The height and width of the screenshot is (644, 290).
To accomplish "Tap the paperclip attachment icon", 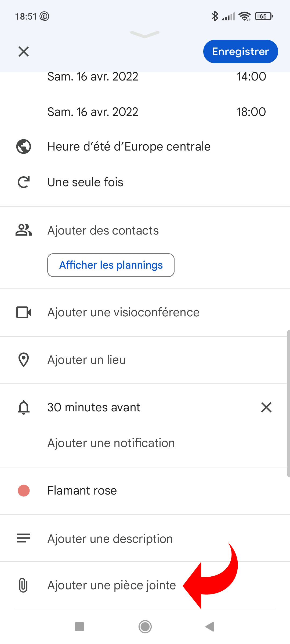I will click(24, 585).
